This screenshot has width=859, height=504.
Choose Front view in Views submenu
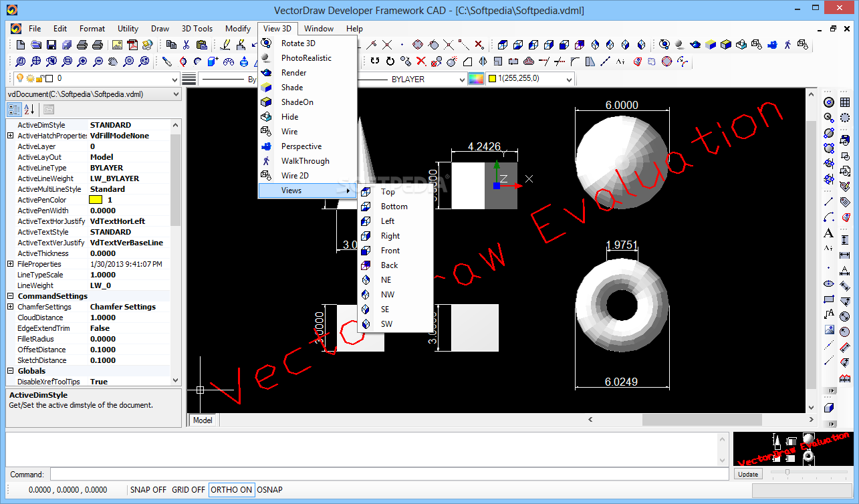click(396, 251)
